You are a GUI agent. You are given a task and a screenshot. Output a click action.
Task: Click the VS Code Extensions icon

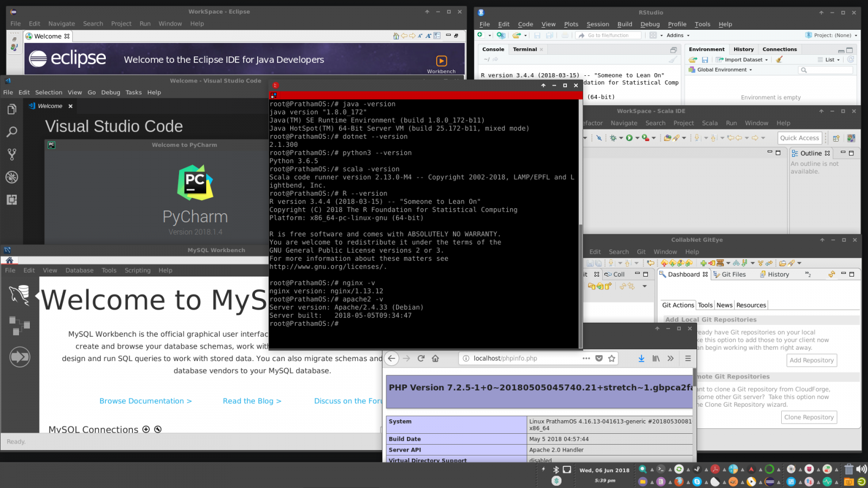11,200
